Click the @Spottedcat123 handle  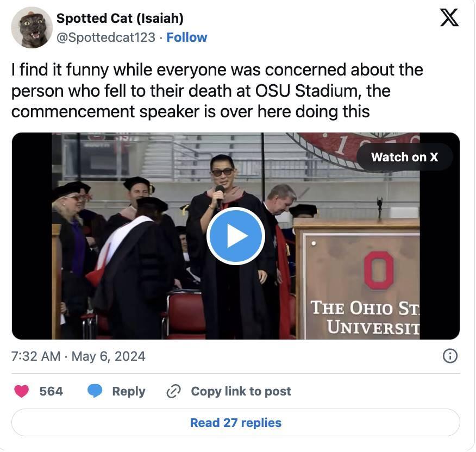click(106, 37)
